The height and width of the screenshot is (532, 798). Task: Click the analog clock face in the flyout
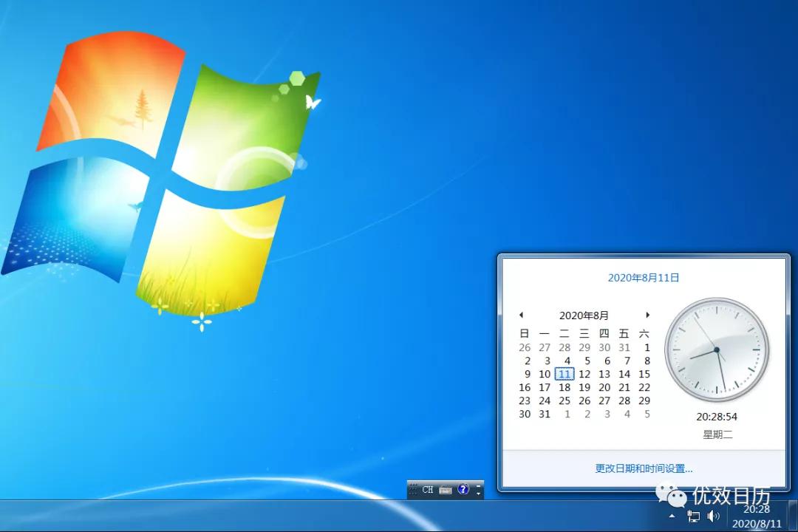point(717,347)
